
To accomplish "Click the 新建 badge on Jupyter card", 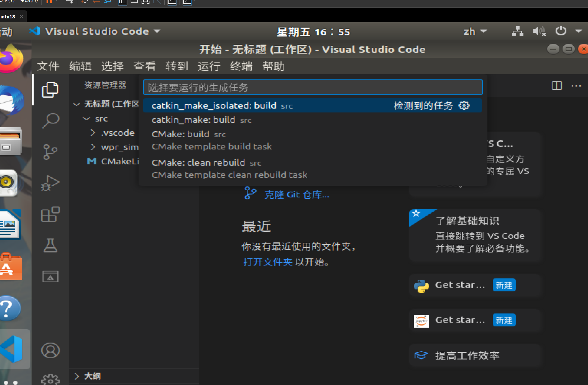I will [x=504, y=320].
